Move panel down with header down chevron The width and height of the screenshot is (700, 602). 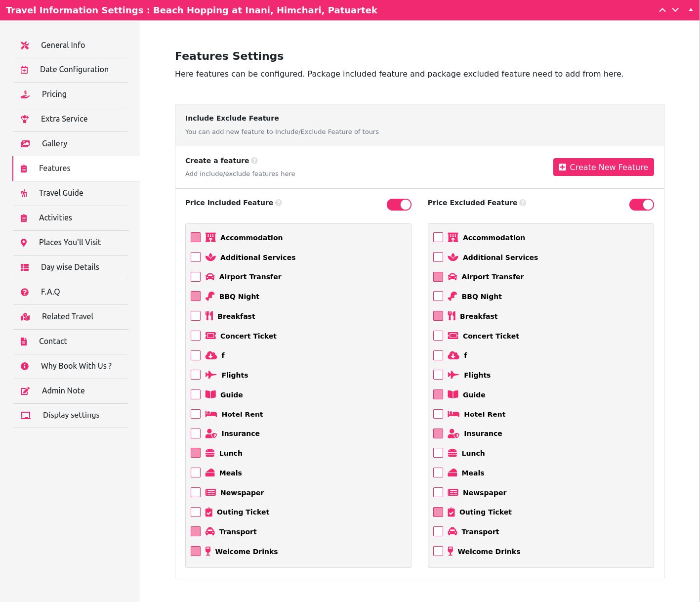pyautogui.click(x=675, y=10)
